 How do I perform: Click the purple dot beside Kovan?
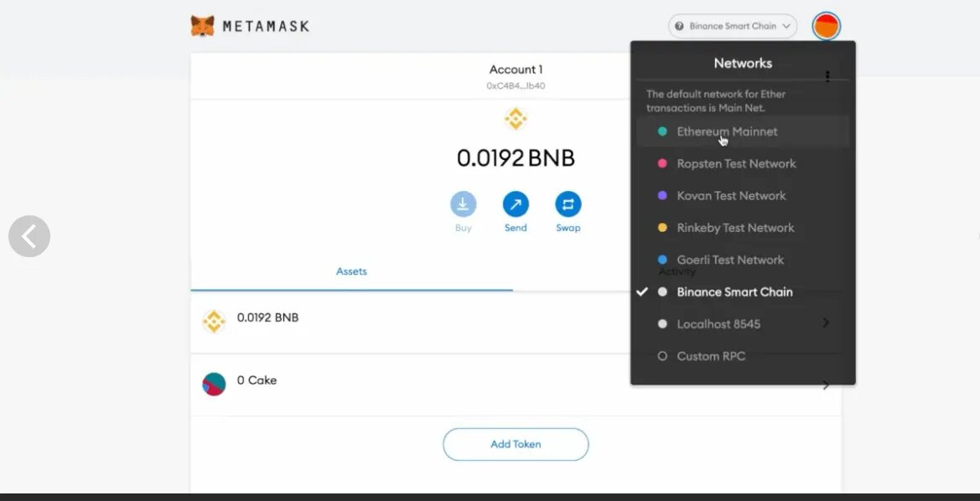click(x=662, y=195)
